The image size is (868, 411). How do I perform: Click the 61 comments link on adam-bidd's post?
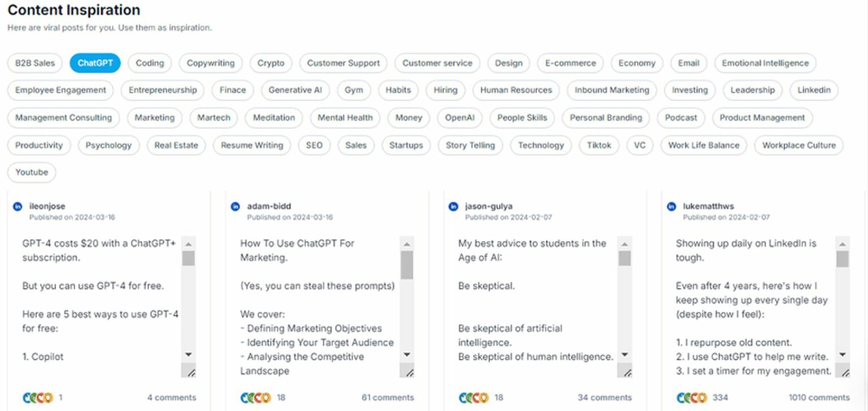tap(388, 397)
